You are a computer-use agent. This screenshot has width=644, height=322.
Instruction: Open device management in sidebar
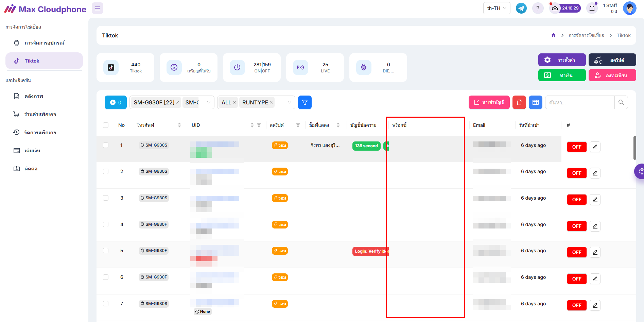click(x=44, y=43)
